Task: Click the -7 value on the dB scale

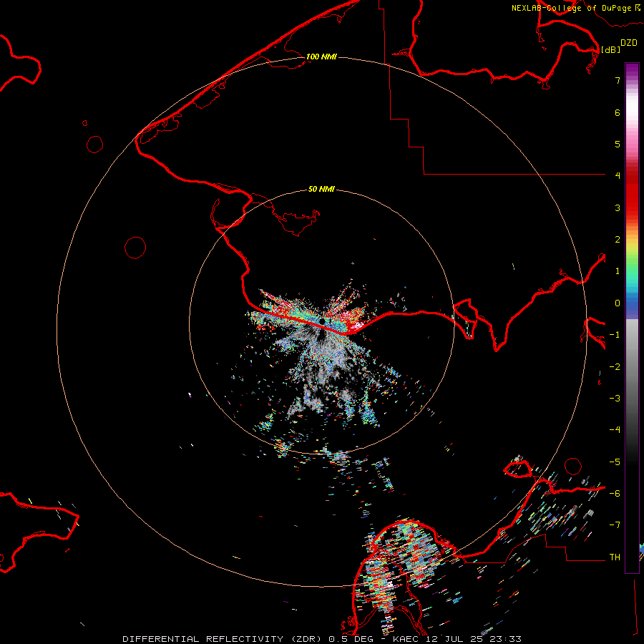Action: pyautogui.click(x=615, y=525)
